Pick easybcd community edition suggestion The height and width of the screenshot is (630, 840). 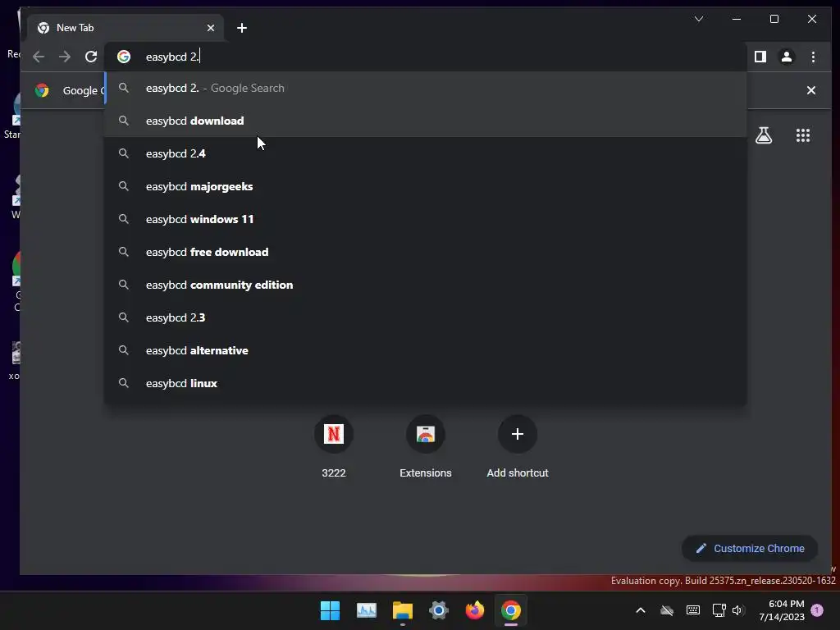coord(426,285)
